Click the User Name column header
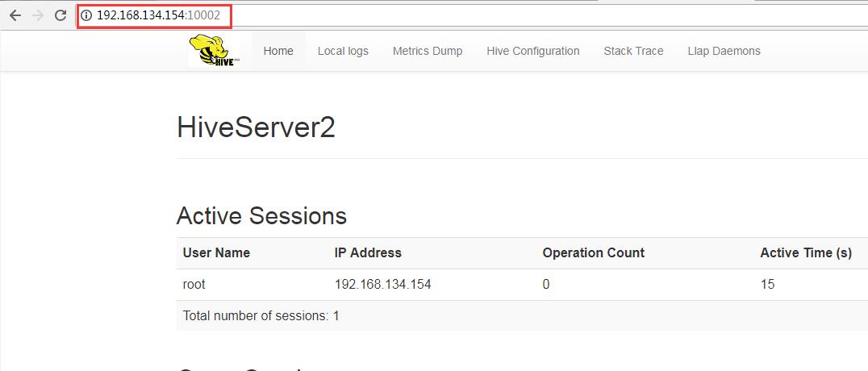This screenshot has width=868, height=371. point(216,253)
